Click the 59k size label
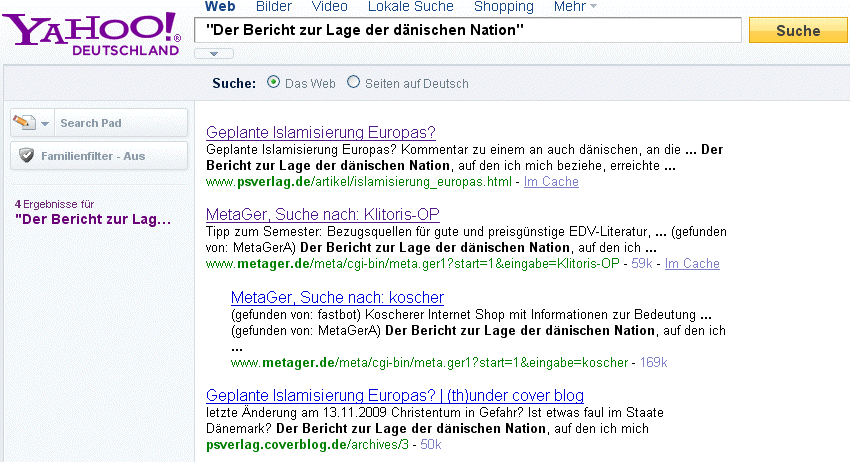 tap(642, 264)
